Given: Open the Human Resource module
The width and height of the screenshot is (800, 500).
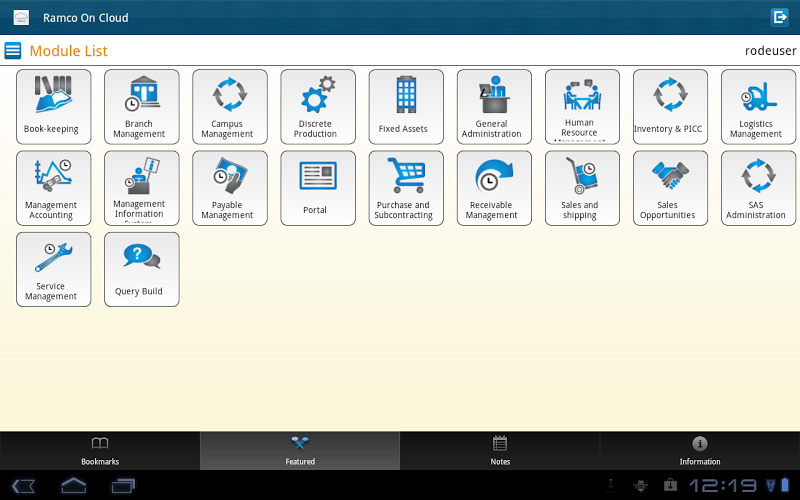Looking at the screenshot, I should pos(582,107).
